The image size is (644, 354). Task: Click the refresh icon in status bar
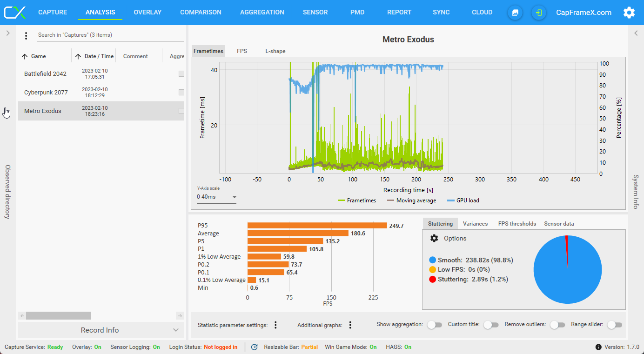tap(254, 347)
